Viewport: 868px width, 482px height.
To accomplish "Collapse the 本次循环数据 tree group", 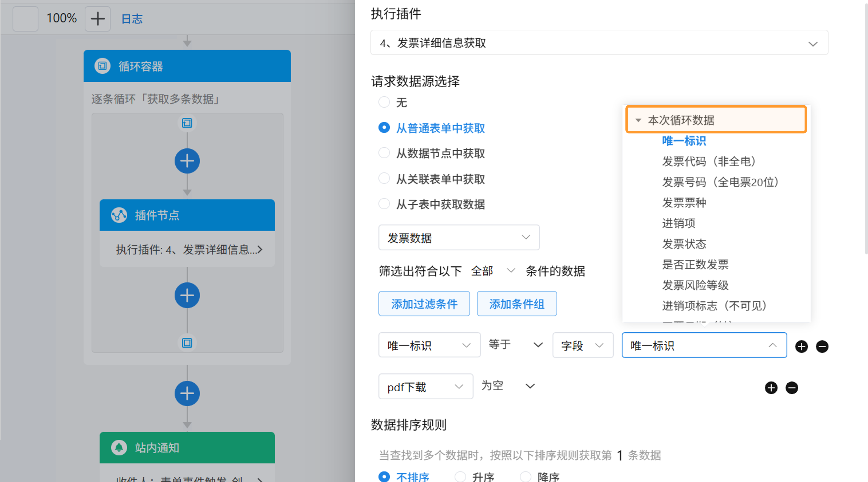I will [x=638, y=120].
